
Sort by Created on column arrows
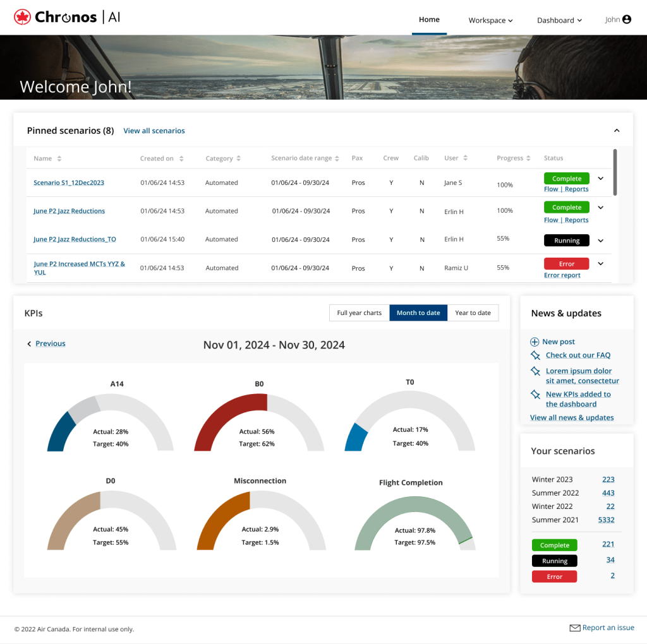tap(181, 158)
